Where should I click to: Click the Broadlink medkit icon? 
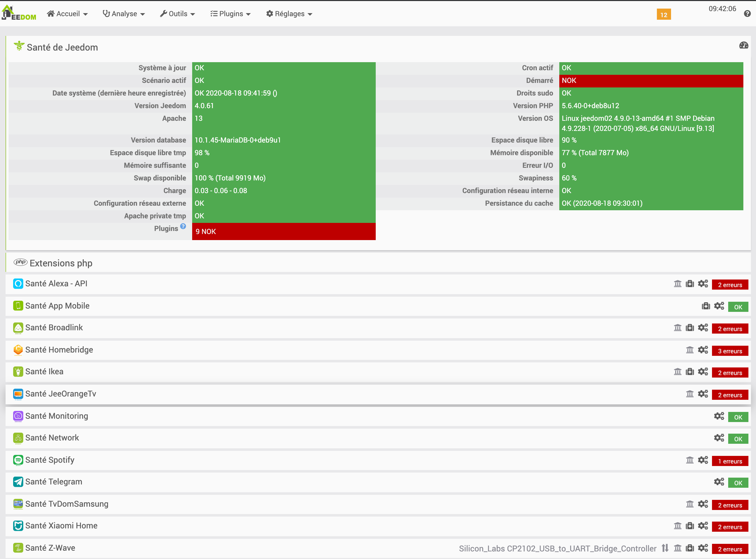[690, 328]
